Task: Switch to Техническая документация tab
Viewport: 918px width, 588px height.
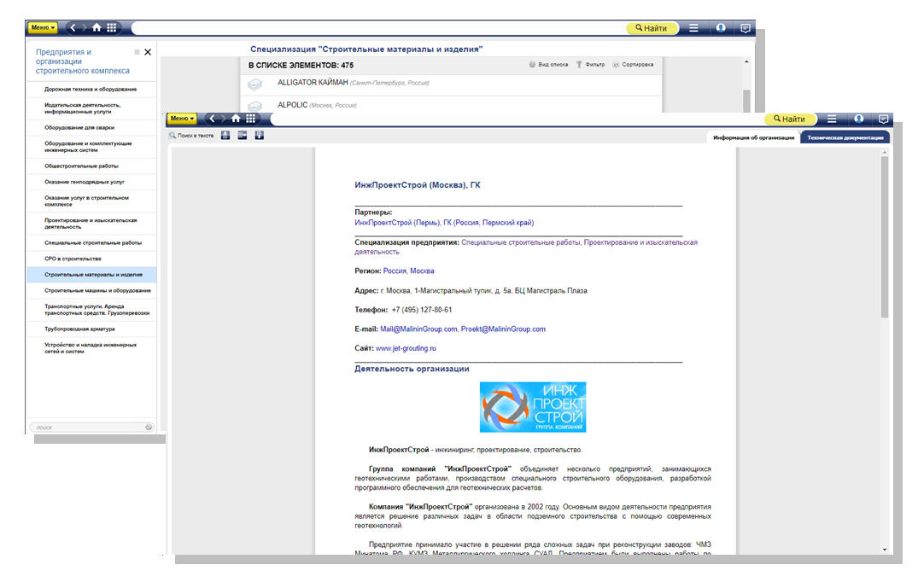Action: tap(845, 138)
